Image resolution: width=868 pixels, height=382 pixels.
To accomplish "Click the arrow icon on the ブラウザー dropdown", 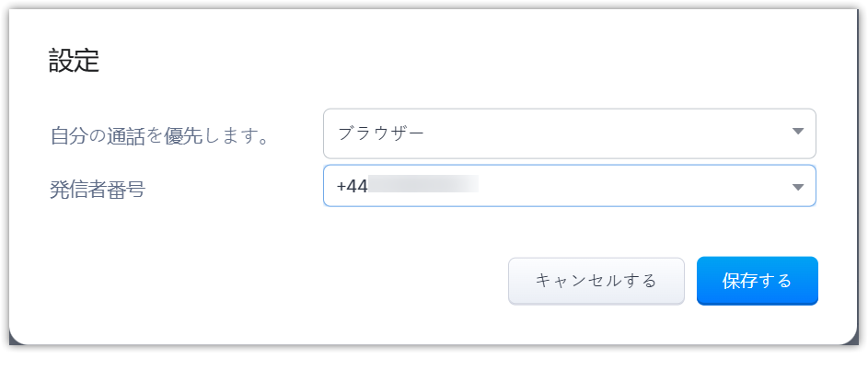I will coord(797,132).
